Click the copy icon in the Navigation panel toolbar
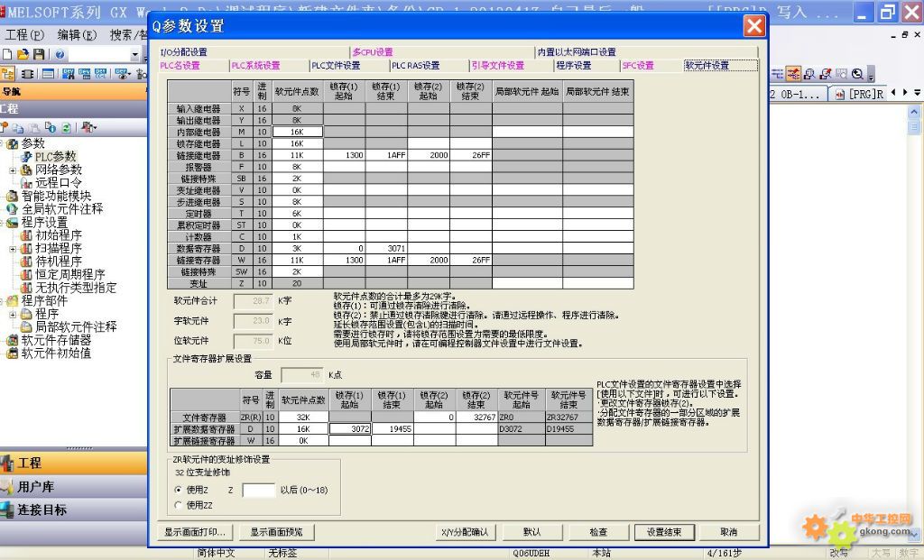 point(18,128)
